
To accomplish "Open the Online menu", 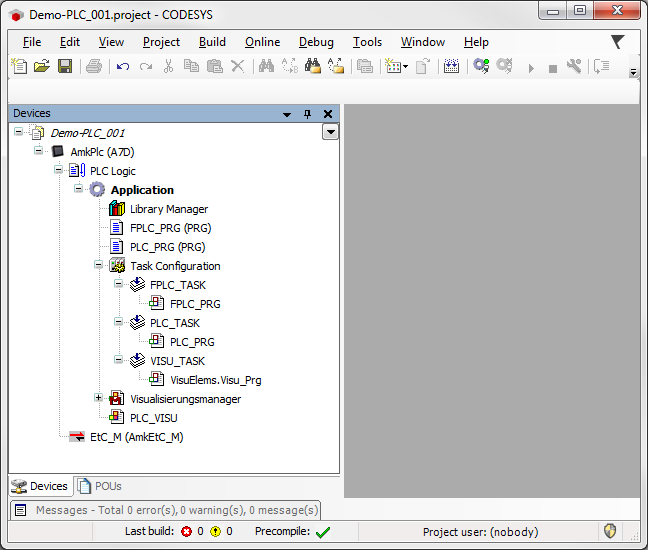I will coord(262,42).
